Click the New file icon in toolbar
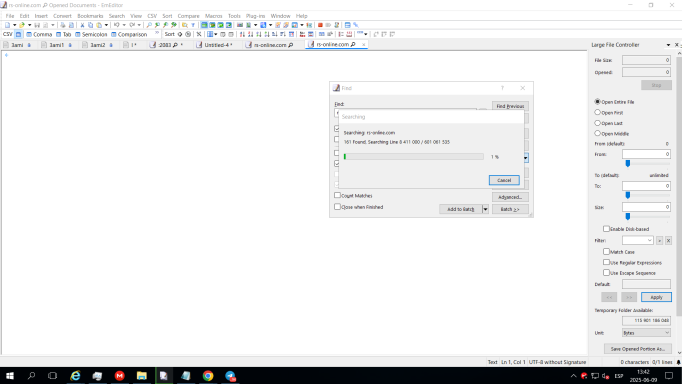Image resolution: width=682 pixels, height=384 pixels. 7,25
